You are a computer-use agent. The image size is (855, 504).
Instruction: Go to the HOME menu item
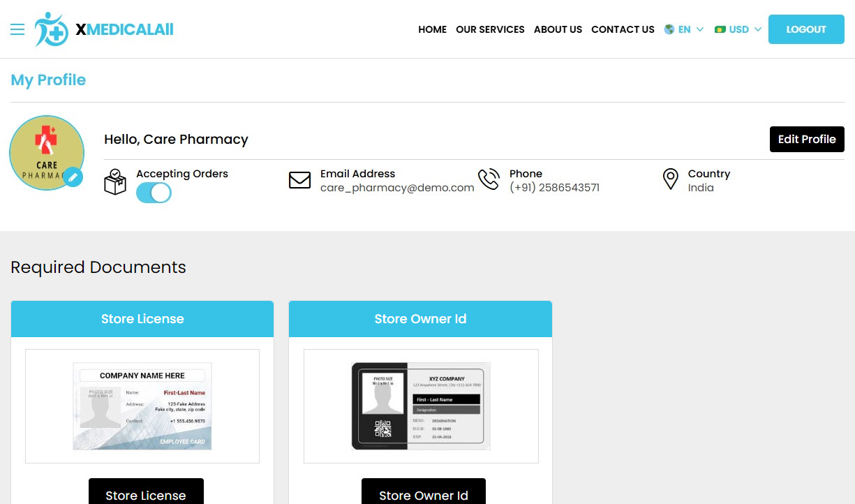coord(432,29)
